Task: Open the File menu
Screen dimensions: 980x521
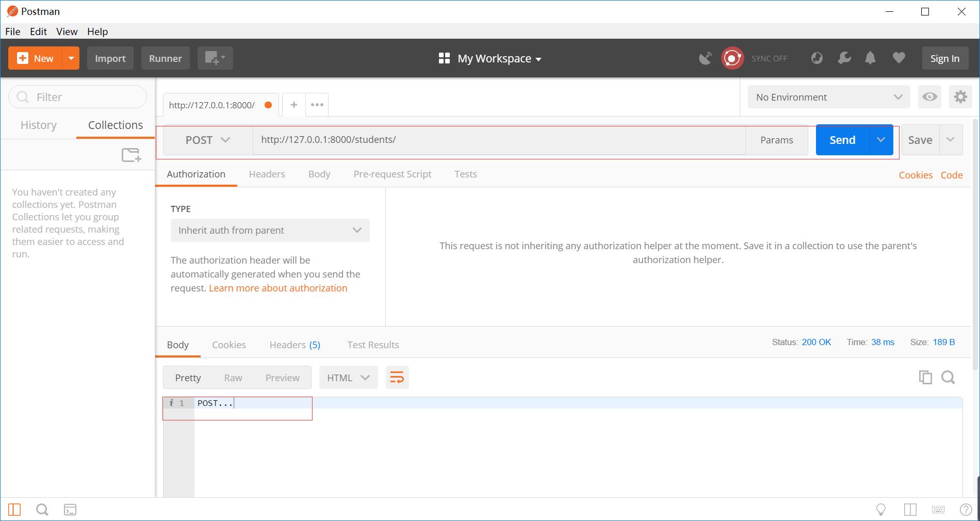Action: (x=13, y=31)
